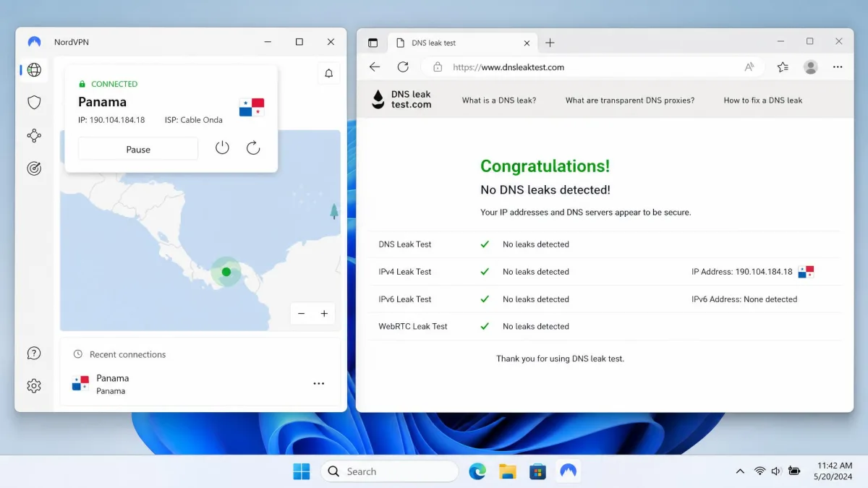Click 'WebRTC Leak Test' row label
The height and width of the screenshot is (488, 868).
tap(413, 327)
